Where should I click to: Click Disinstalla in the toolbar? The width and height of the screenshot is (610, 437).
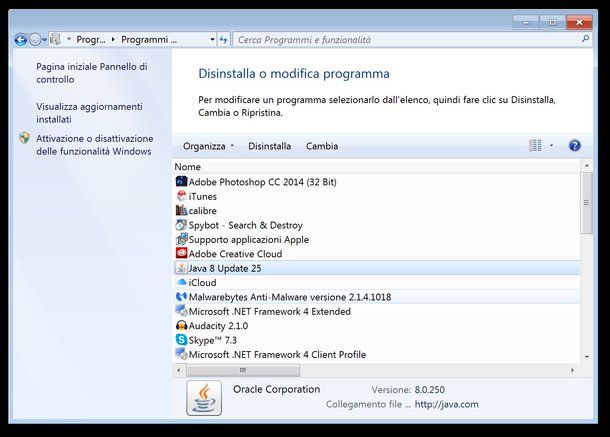tap(270, 146)
